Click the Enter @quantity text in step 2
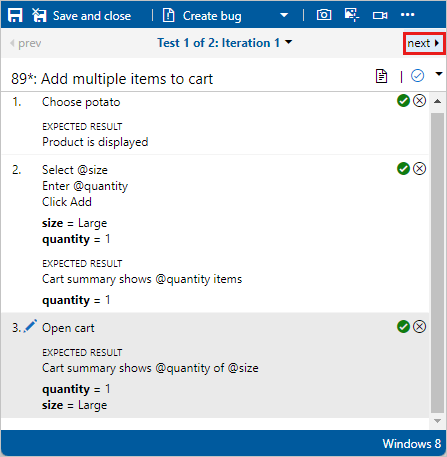Screen dimensions: 447x457 pyautogui.click(x=85, y=186)
